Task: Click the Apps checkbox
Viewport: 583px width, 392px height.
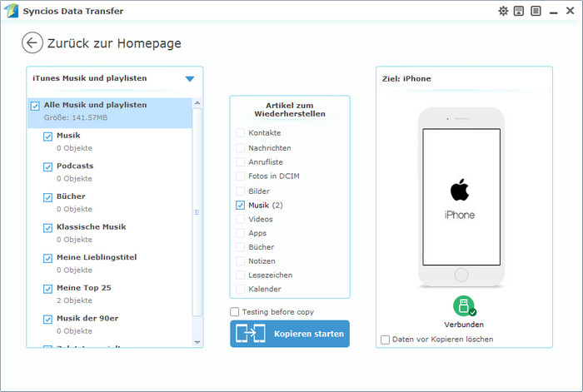Action: (240, 233)
